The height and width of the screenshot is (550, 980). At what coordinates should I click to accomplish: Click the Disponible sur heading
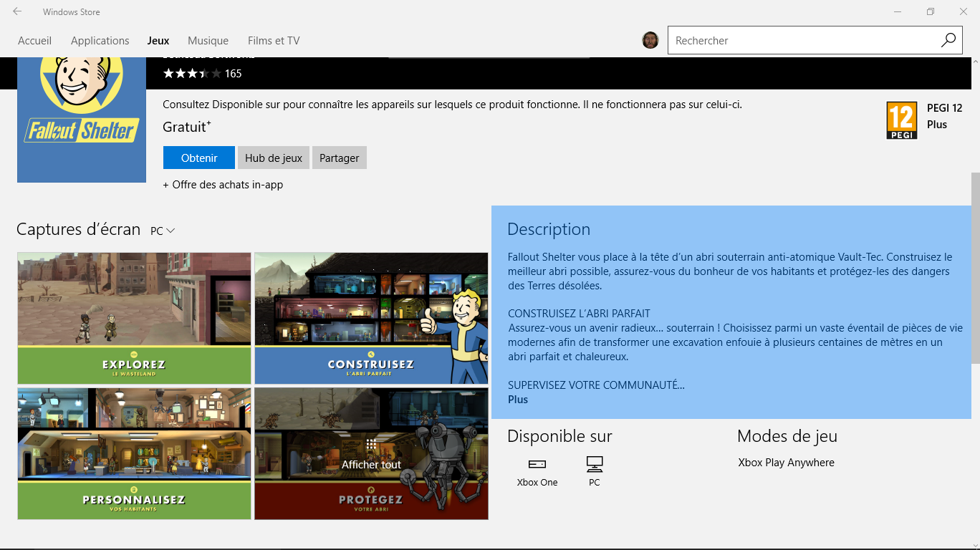click(x=559, y=435)
